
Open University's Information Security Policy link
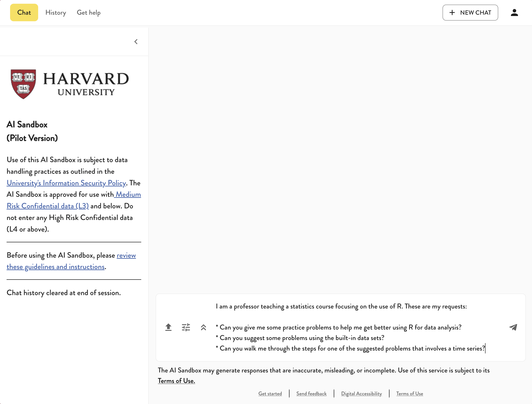(66, 183)
